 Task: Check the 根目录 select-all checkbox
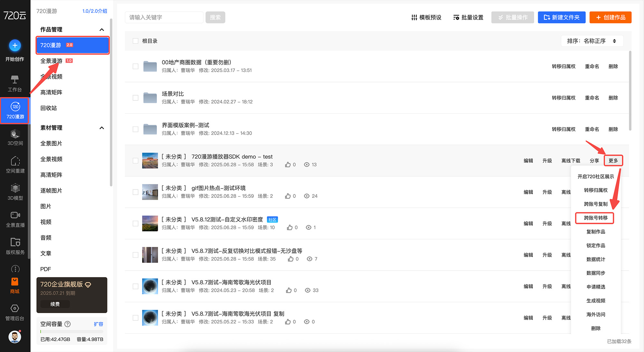tap(136, 41)
